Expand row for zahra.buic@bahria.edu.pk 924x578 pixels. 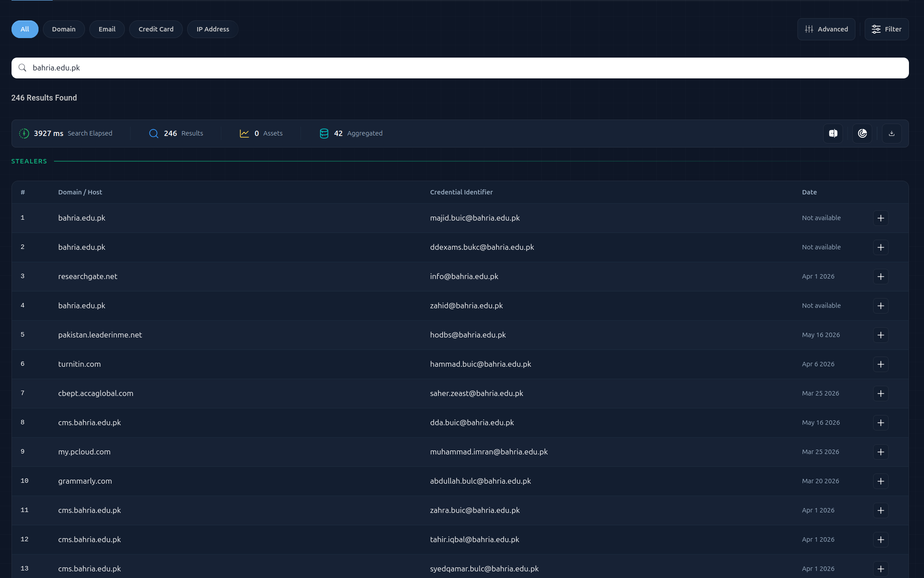(881, 510)
